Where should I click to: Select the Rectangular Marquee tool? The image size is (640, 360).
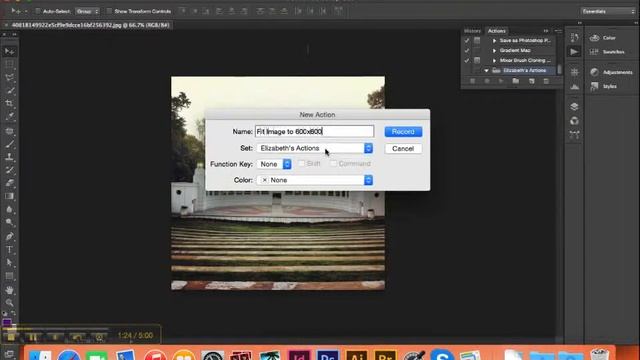[9, 64]
